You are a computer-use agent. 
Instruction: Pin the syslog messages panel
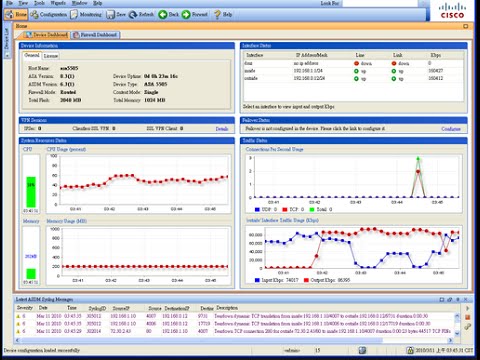458,300
